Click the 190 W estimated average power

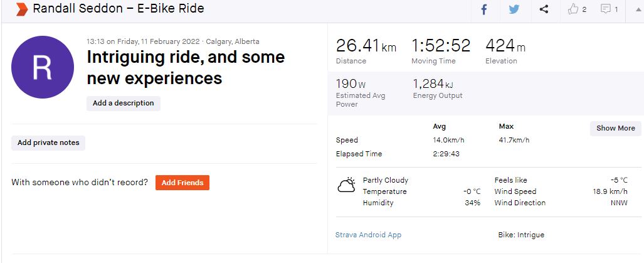point(351,84)
